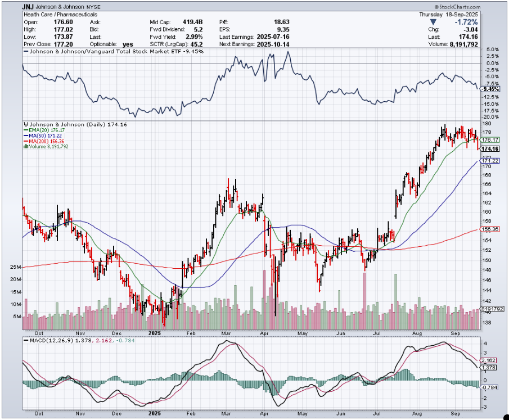Select the Mkt Cap value 419.4B
This screenshot has height=420, width=509.
(192, 22)
